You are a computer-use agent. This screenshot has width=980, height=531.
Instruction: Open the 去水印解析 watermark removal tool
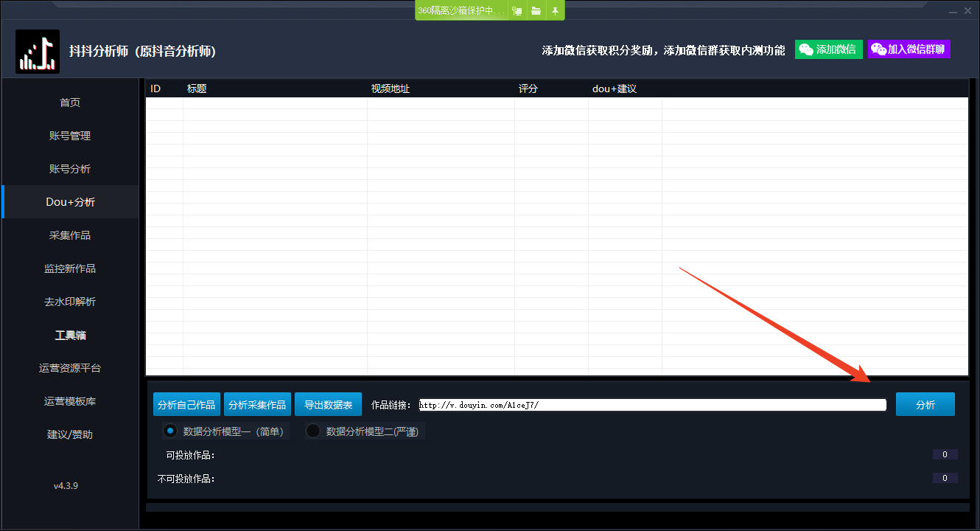point(69,301)
